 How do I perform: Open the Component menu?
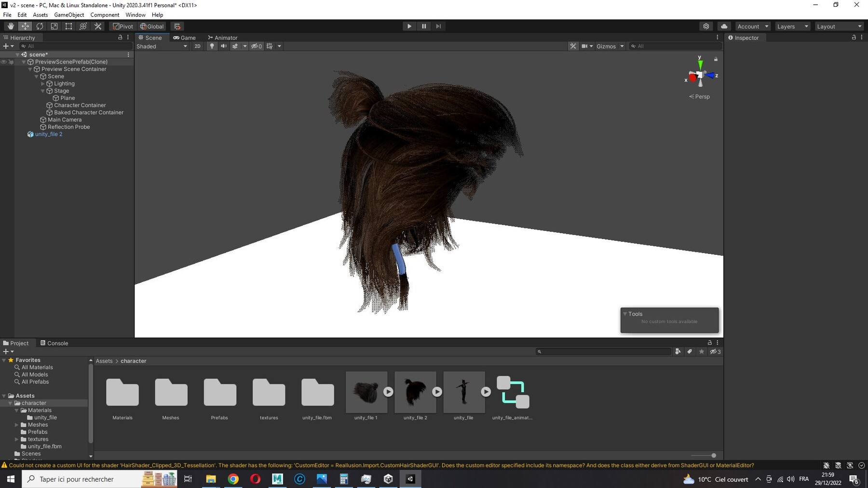click(x=105, y=15)
